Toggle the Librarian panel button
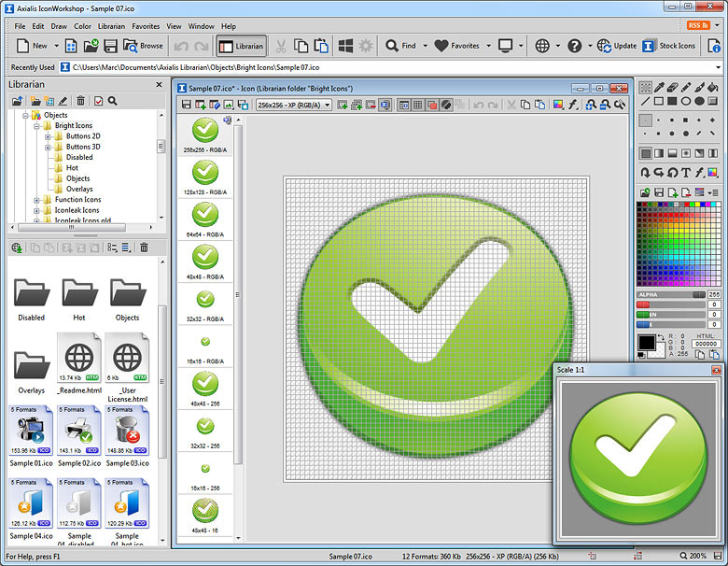Image resolution: width=728 pixels, height=566 pixels. point(242,45)
